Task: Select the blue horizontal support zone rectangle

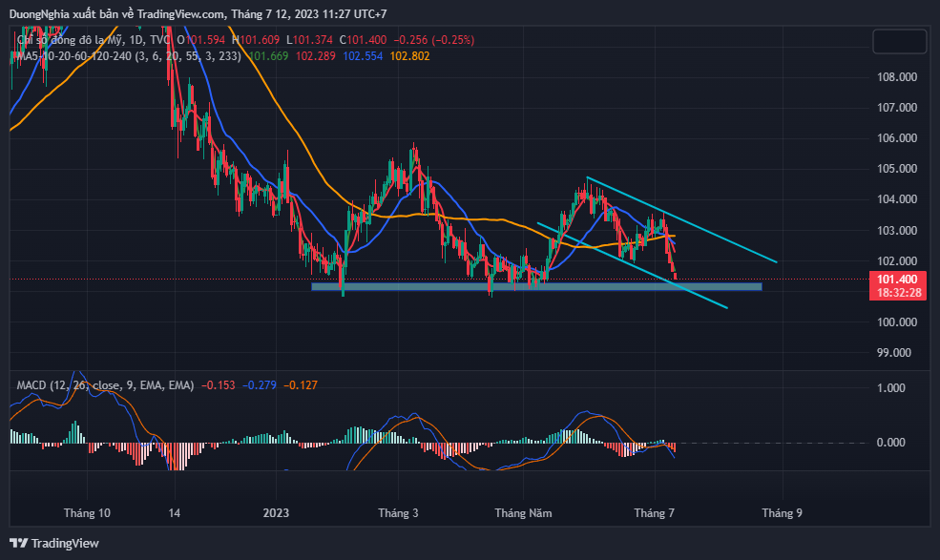Action: tap(536, 286)
